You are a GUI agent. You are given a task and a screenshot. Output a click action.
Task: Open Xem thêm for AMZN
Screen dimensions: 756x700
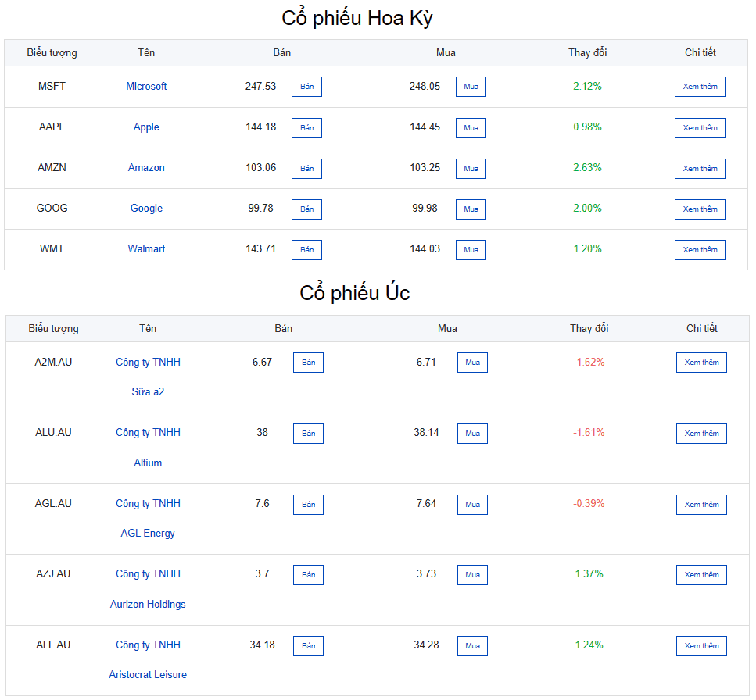(700, 169)
